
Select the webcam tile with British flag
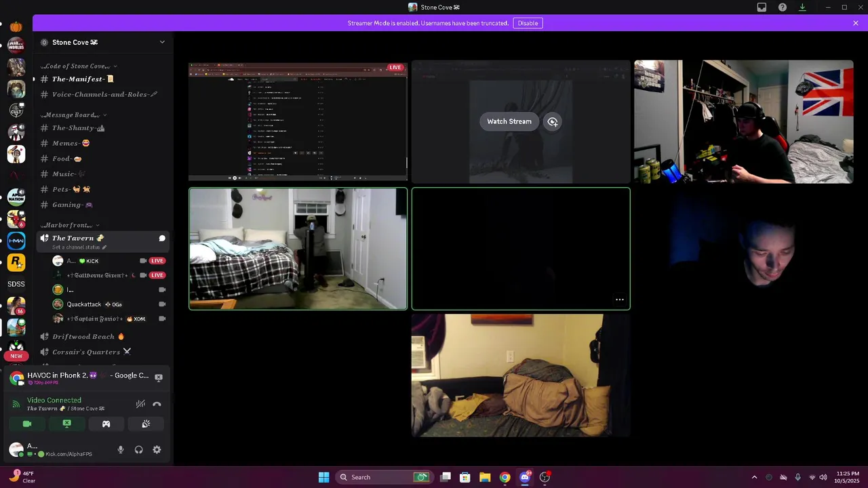click(744, 121)
